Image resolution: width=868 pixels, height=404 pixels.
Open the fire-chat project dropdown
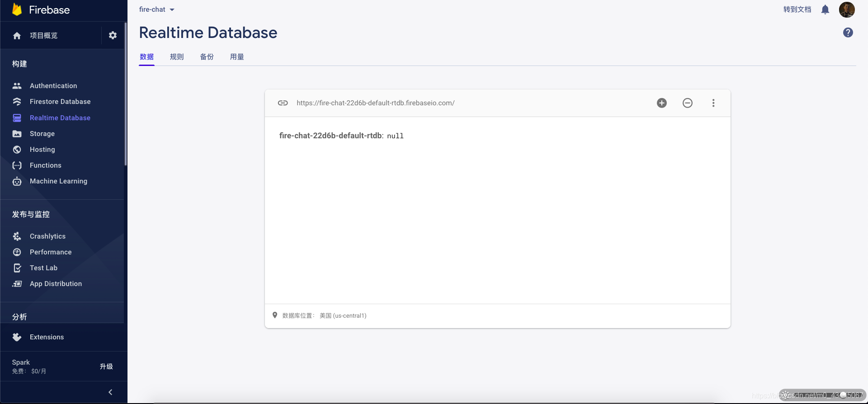(157, 9)
